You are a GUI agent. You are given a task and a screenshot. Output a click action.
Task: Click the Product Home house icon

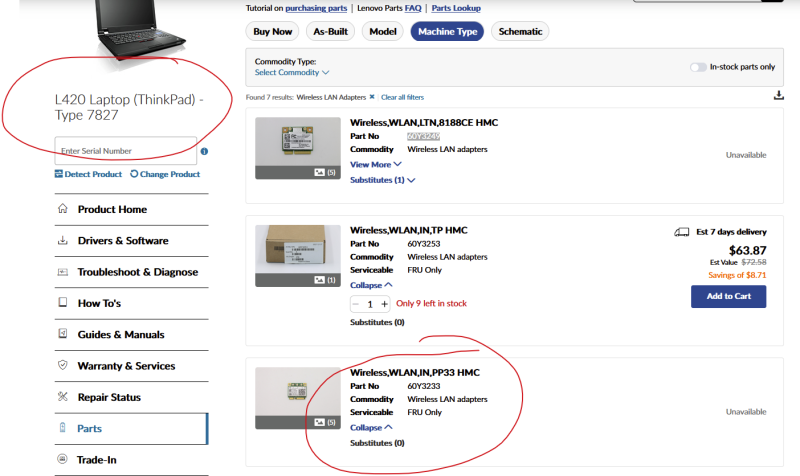(x=63, y=209)
